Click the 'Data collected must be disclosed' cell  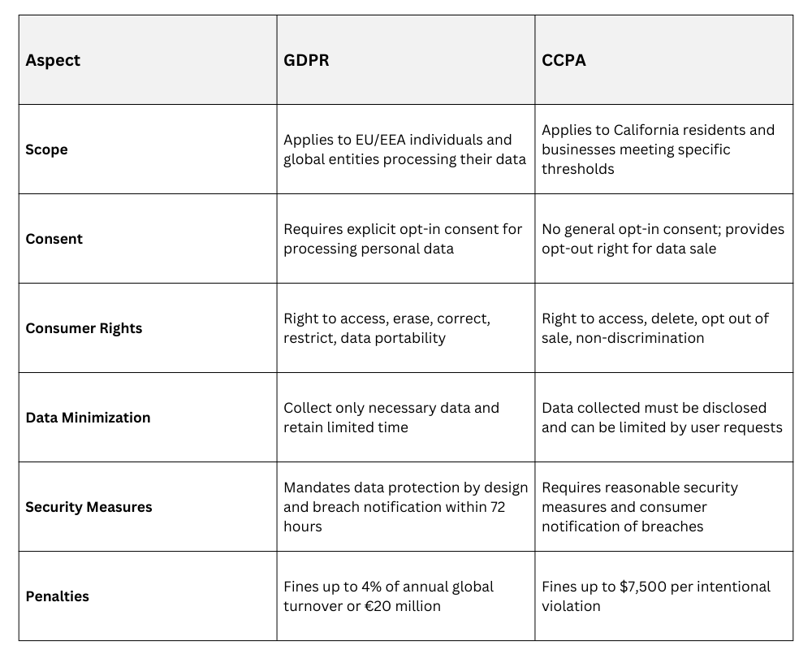662,418
